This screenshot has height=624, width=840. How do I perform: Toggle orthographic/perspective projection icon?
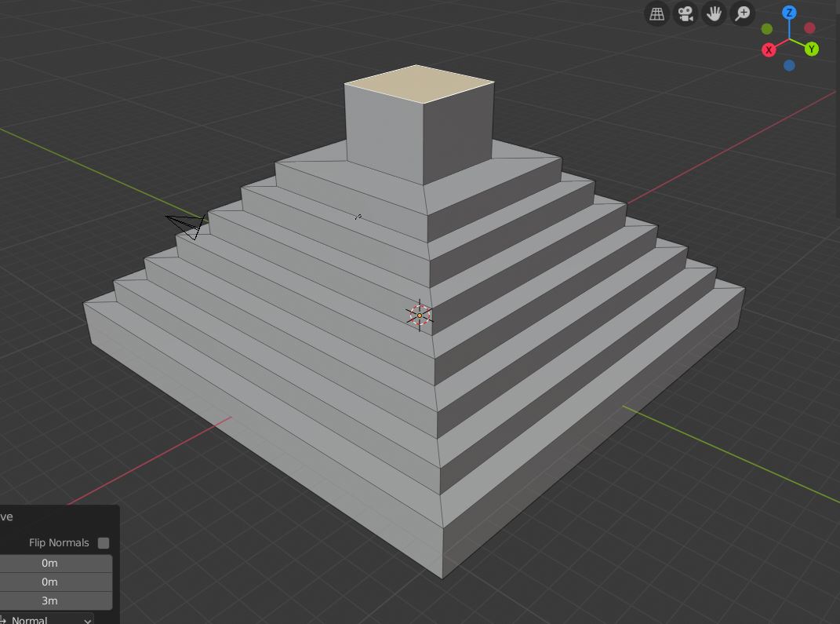click(656, 13)
